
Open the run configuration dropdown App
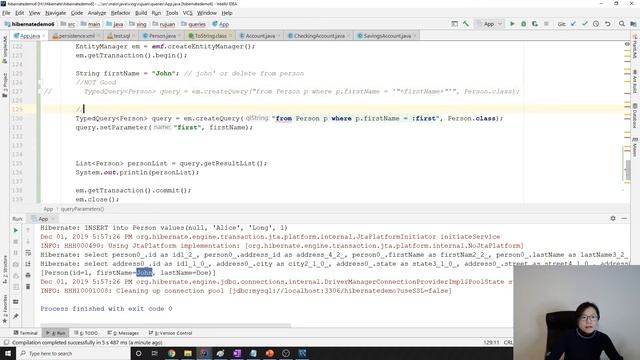[x=489, y=24]
